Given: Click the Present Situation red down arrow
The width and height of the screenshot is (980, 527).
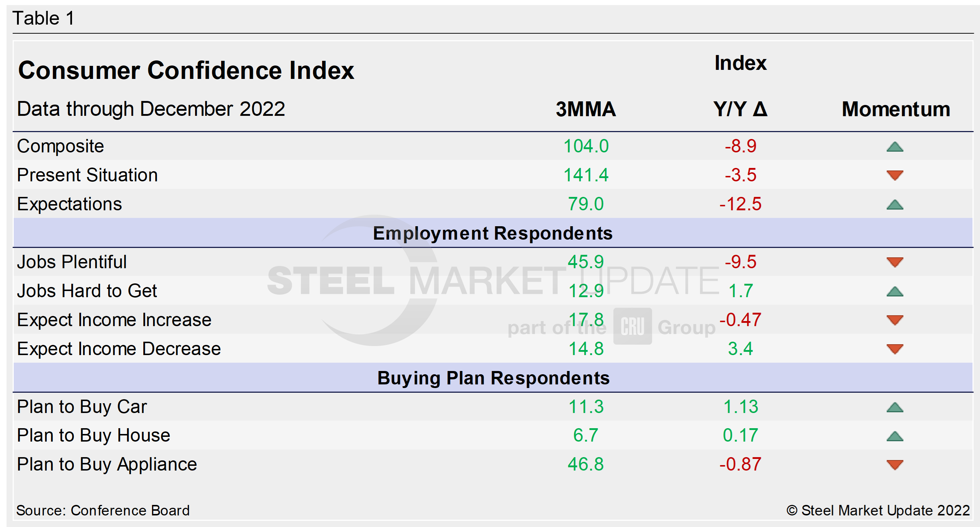Looking at the screenshot, I should click(894, 175).
